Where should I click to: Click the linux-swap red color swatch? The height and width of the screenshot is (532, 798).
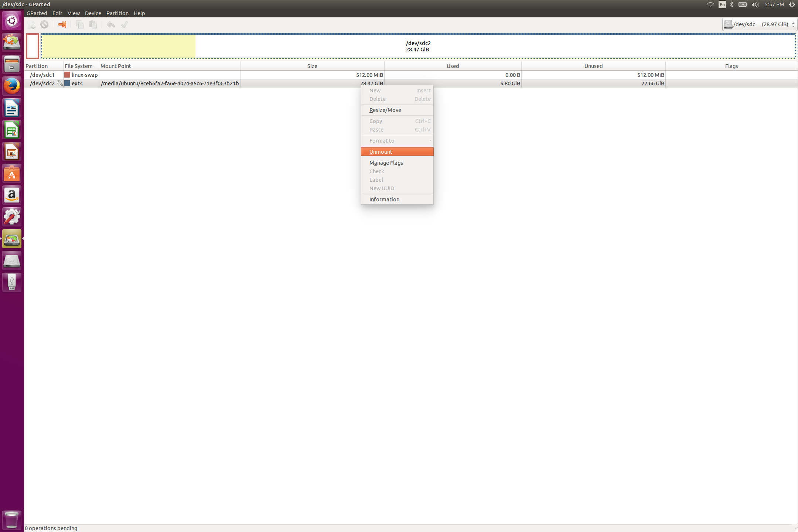[67, 75]
